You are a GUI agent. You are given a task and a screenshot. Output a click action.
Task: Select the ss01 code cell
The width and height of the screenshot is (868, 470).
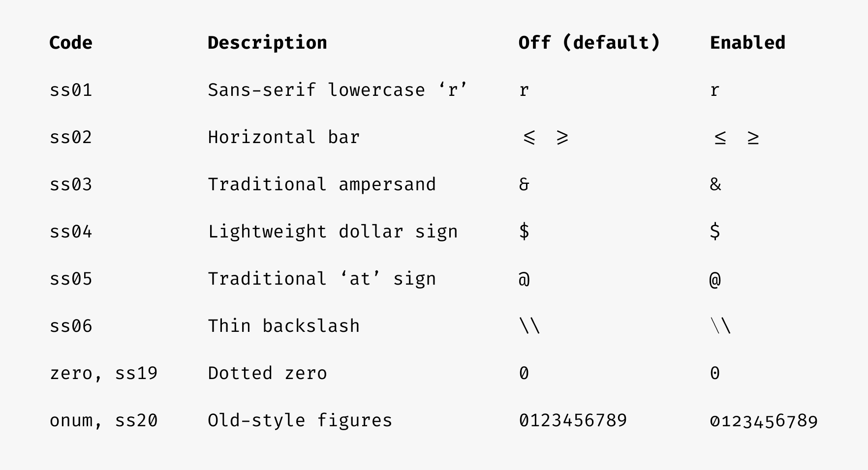tap(71, 90)
